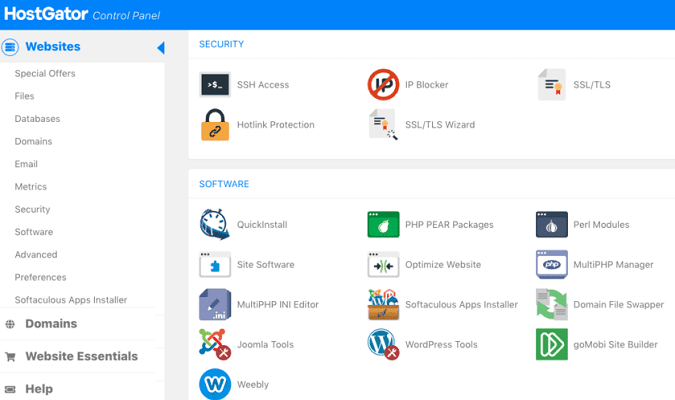Viewport: 675px width, 400px height.
Task: Click the QuickInstall text link
Action: [262, 225]
